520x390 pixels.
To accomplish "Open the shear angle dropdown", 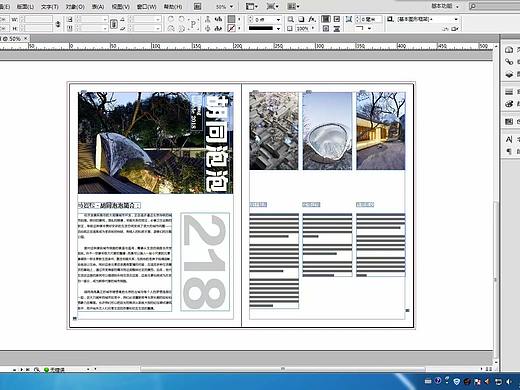I will [158, 29].
